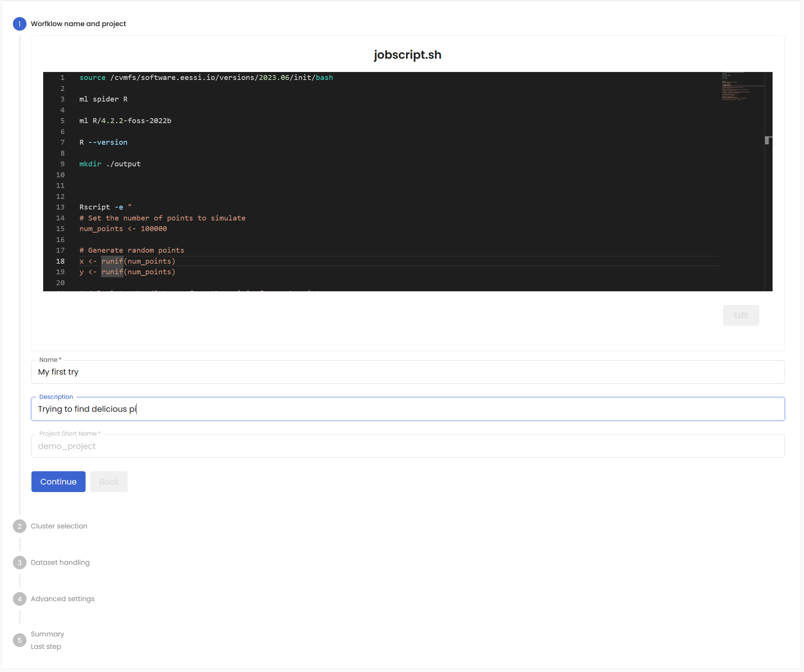This screenshot has width=804, height=672.
Task: Click the step 3 Dataset handling circle
Action: click(20, 563)
